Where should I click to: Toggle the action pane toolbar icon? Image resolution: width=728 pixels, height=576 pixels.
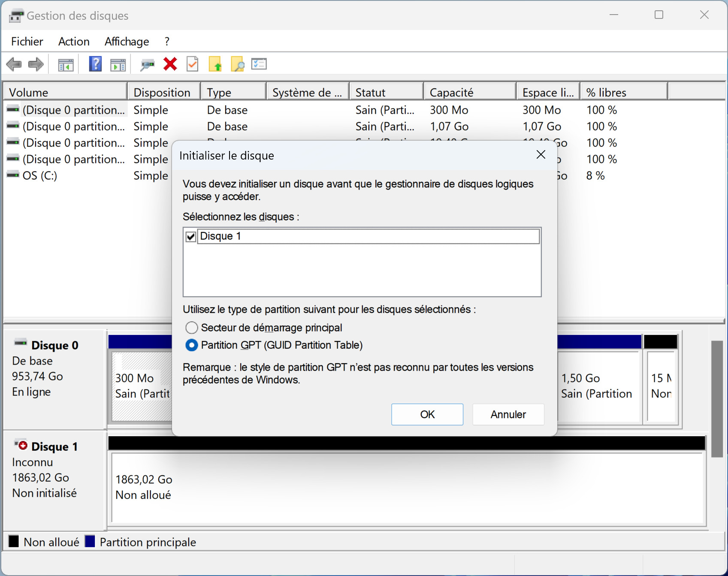pyautogui.click(x=118, y=65)
